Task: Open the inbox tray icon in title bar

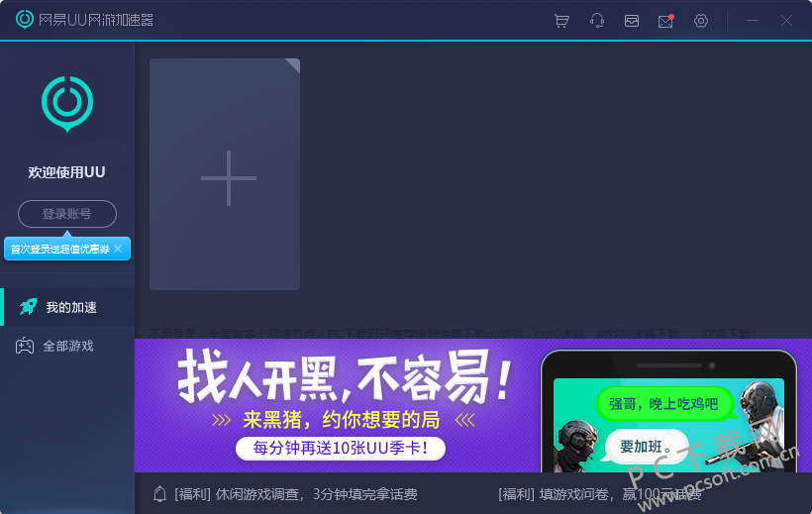Action: pyautogui.click(x=631, y=21)
